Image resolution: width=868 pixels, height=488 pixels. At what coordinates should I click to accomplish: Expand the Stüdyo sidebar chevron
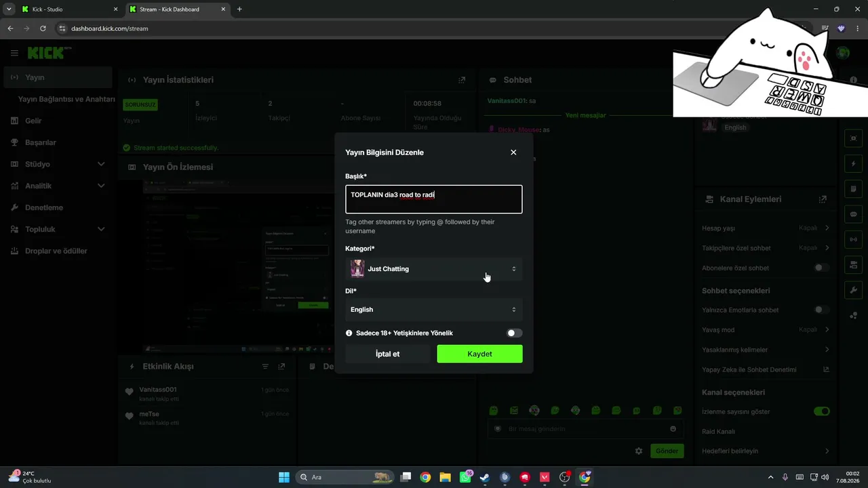[101, 164]
